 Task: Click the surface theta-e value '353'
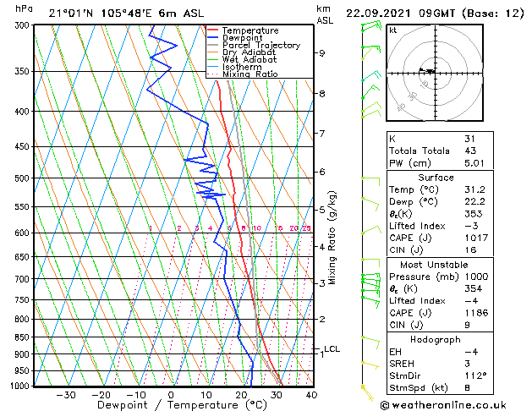tap(474, 214)
